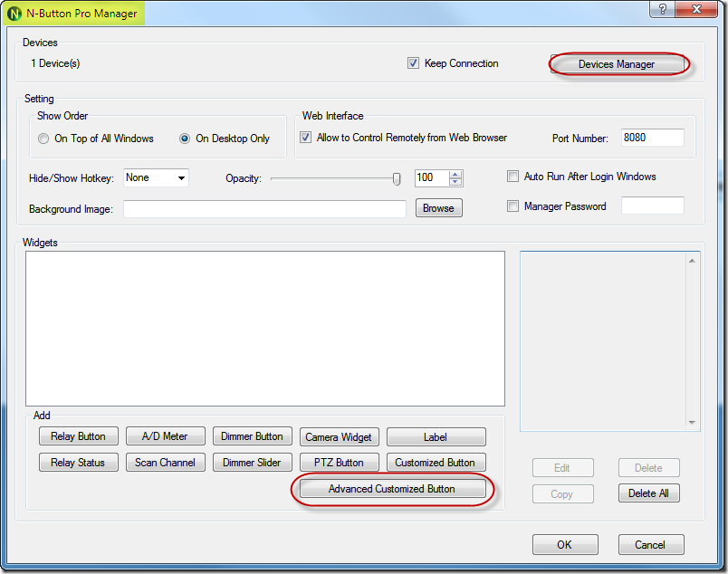The height and width of the screenshot is (574, 728).
Task: Click the '1 Device(s)' text
Action: 55,63
